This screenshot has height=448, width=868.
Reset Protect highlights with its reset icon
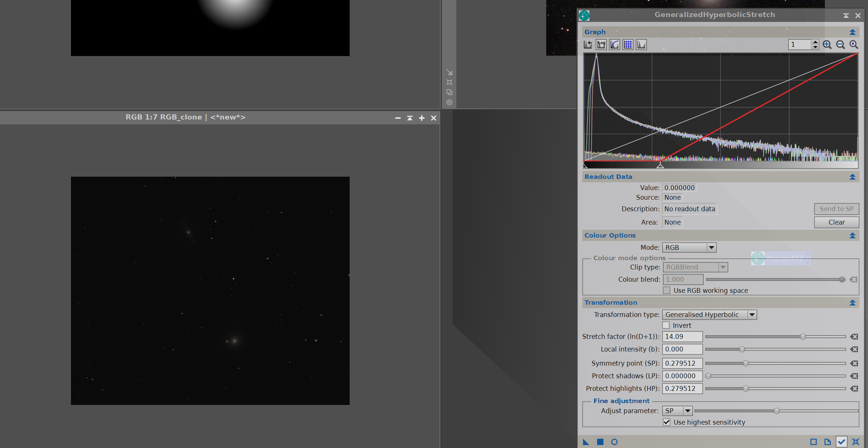click(x=854, y=389)
